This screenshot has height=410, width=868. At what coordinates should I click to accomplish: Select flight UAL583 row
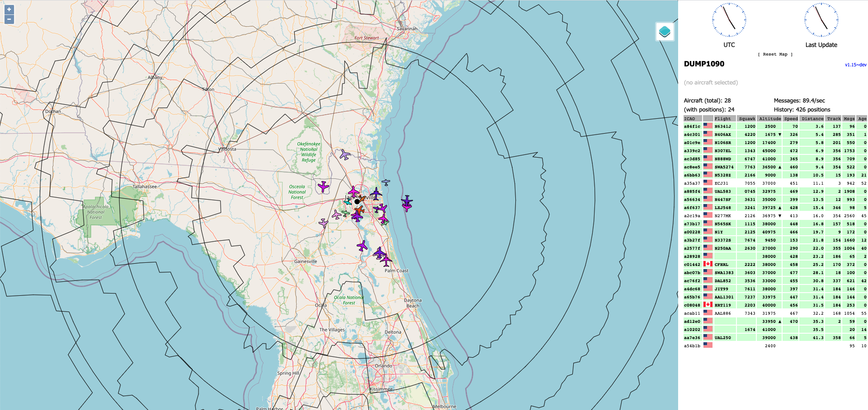pos(775,191)
